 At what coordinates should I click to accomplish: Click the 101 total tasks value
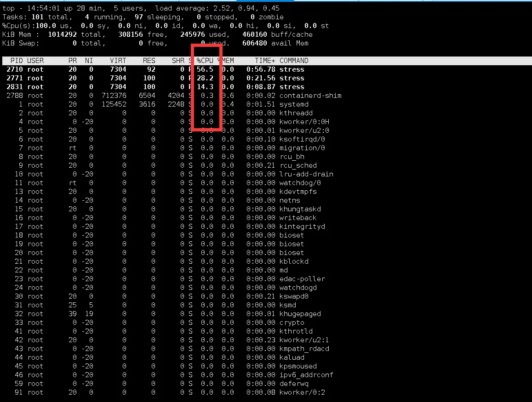pyautogui.click(x=37, y=17)
